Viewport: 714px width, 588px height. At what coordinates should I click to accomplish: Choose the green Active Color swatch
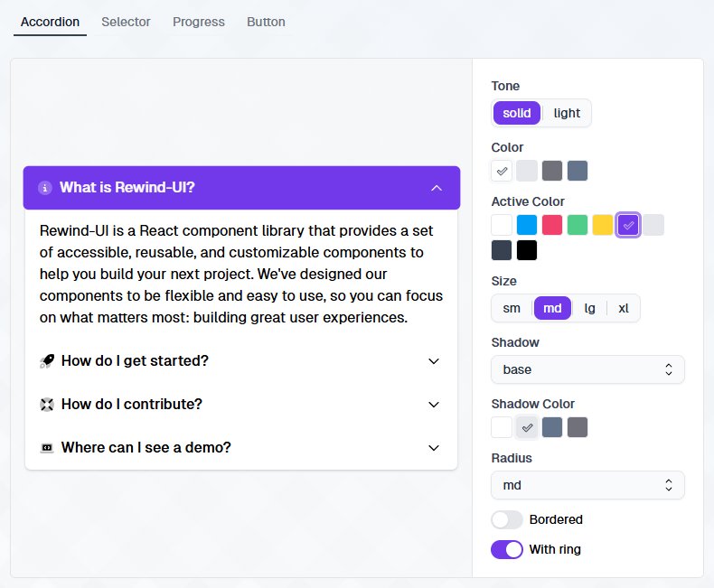tap(578, 225)
